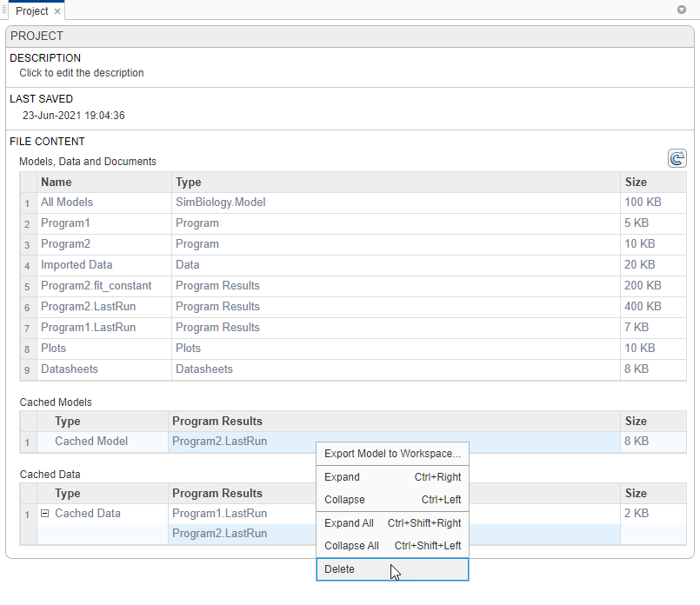700x605 pixels.
Task: Choose Expand All from context menu
Action: [x=392, y=523]
